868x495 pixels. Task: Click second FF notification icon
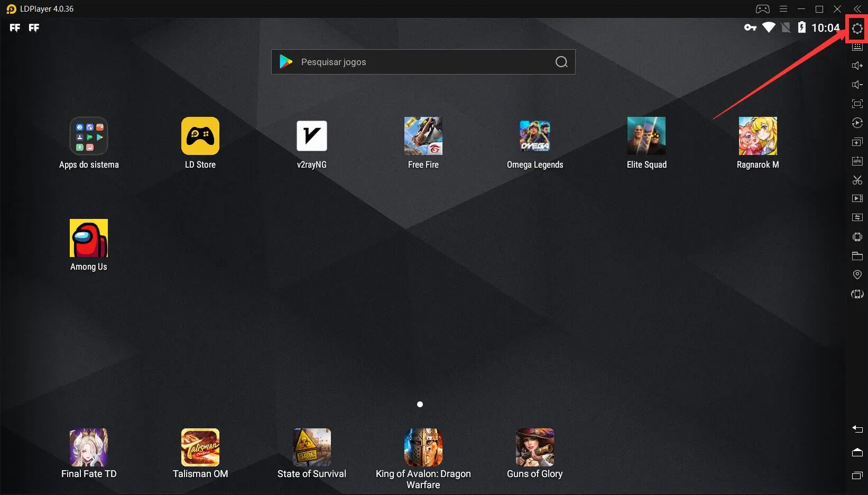point(34,27)
